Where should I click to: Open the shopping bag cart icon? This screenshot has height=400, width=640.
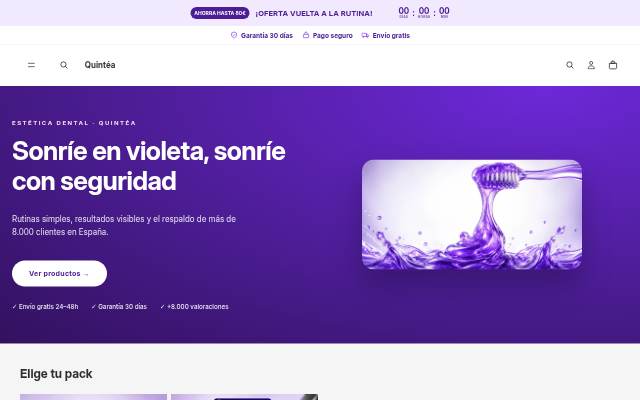click(x=613, y=65)
